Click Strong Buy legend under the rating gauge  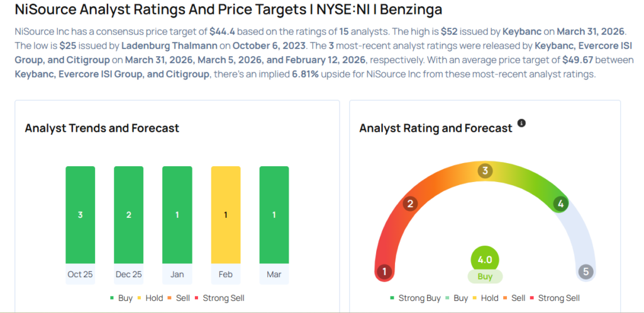click(x=415, y=298)
